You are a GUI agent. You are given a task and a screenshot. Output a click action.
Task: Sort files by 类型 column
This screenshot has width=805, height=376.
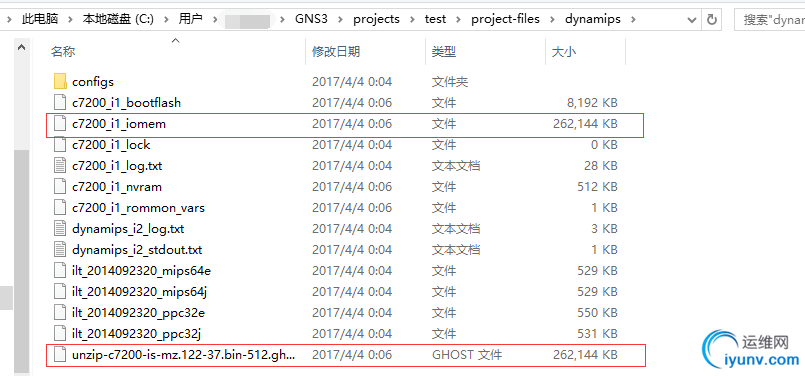coord(444,51)
